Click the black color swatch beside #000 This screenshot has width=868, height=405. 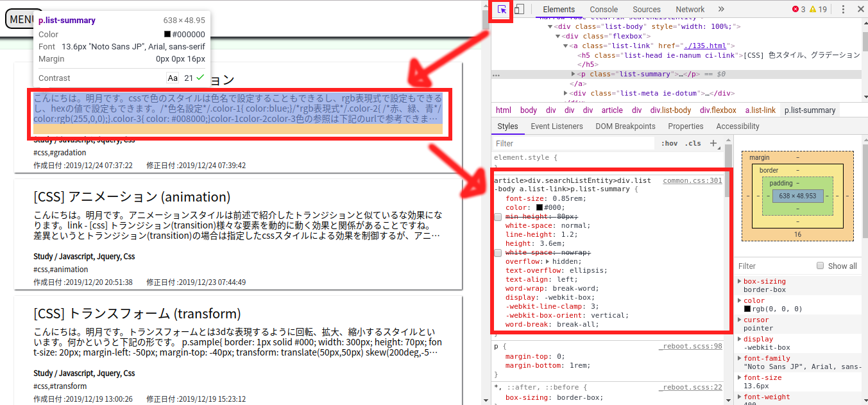tap(540, 208)
